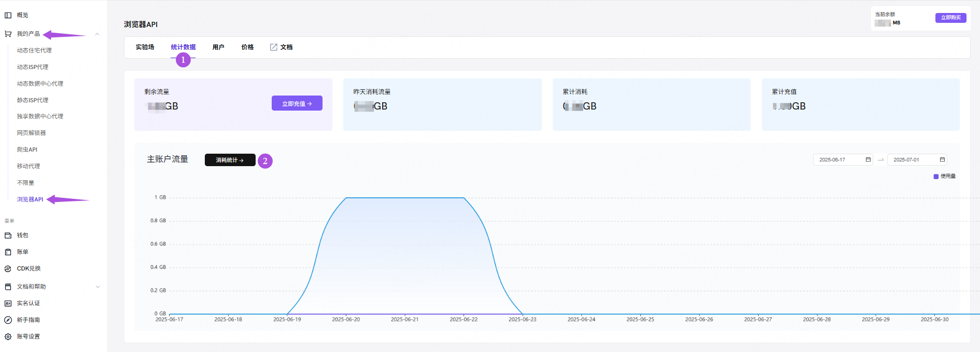Click the 立即购买 button at top right
The height and width of the screenshot is (352, 980).
[x=950, y=18]
